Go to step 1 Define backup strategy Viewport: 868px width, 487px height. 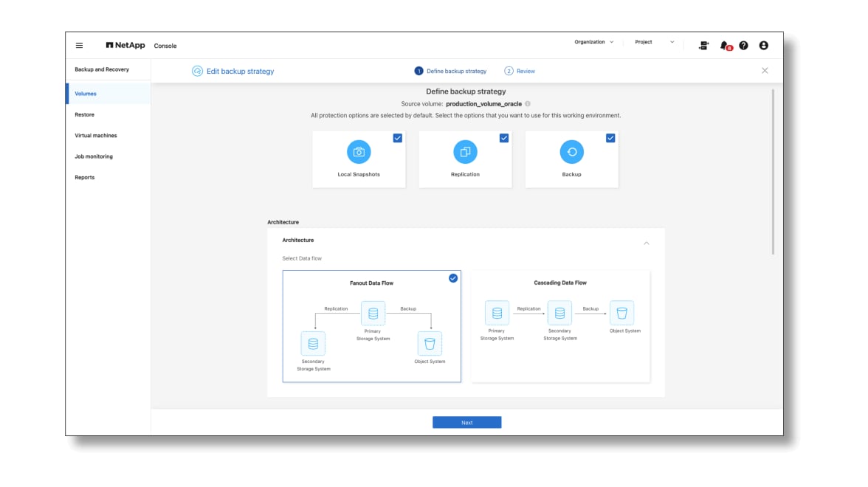pos(450,71)
